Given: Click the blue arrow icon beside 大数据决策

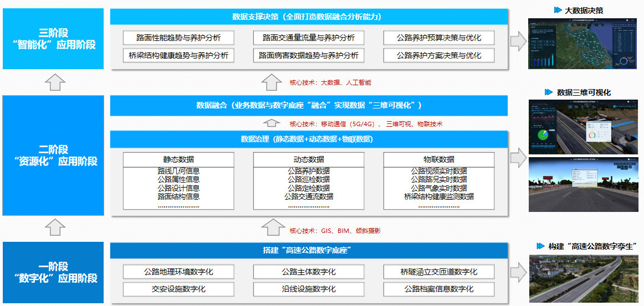Looking at the screenshot, I should 558,11.
